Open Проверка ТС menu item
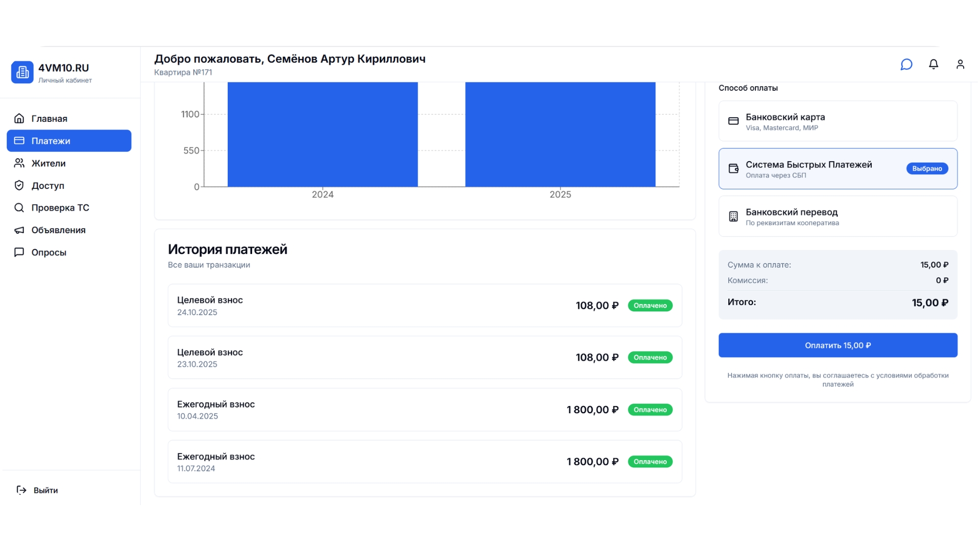 pos(60,208)
